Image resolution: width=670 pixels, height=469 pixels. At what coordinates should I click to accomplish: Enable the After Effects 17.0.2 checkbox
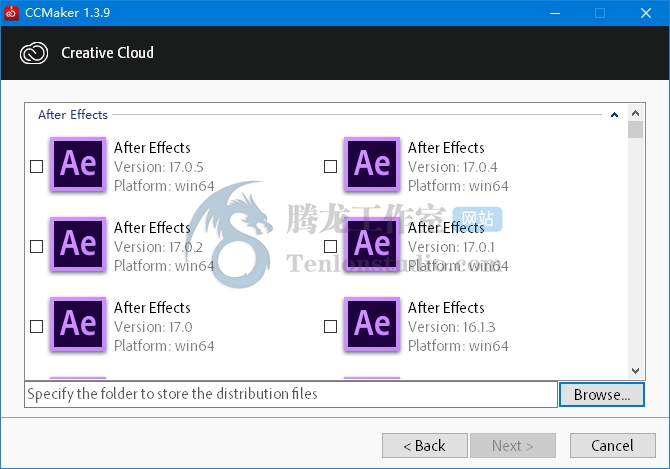click(x=37, y=246)
